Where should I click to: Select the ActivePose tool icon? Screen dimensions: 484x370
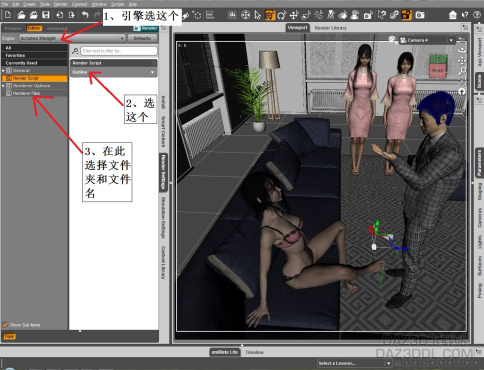click(x=318, y=15)
